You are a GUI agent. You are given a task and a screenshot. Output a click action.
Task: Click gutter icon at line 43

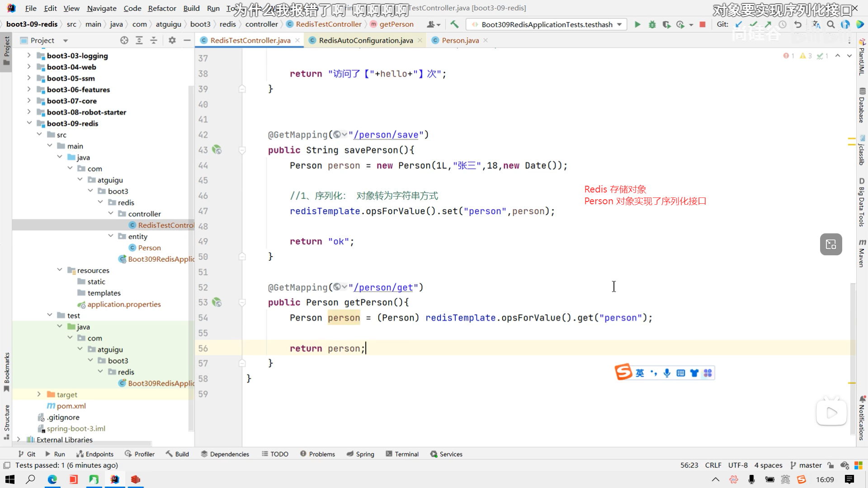pos(217,150)
